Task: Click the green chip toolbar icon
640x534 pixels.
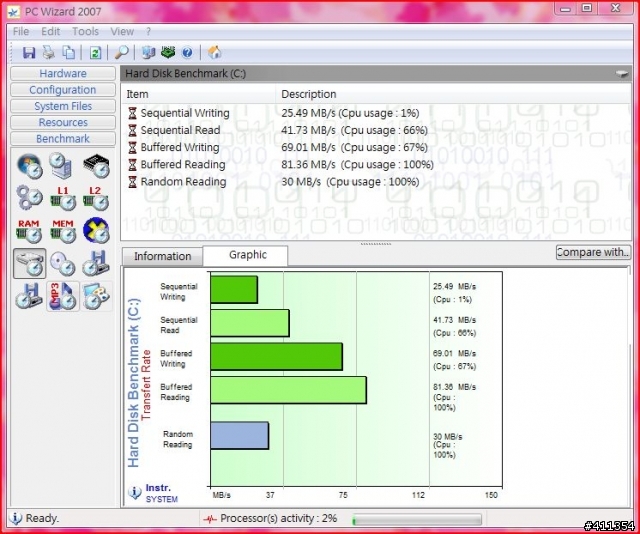Action: [168, 52]
